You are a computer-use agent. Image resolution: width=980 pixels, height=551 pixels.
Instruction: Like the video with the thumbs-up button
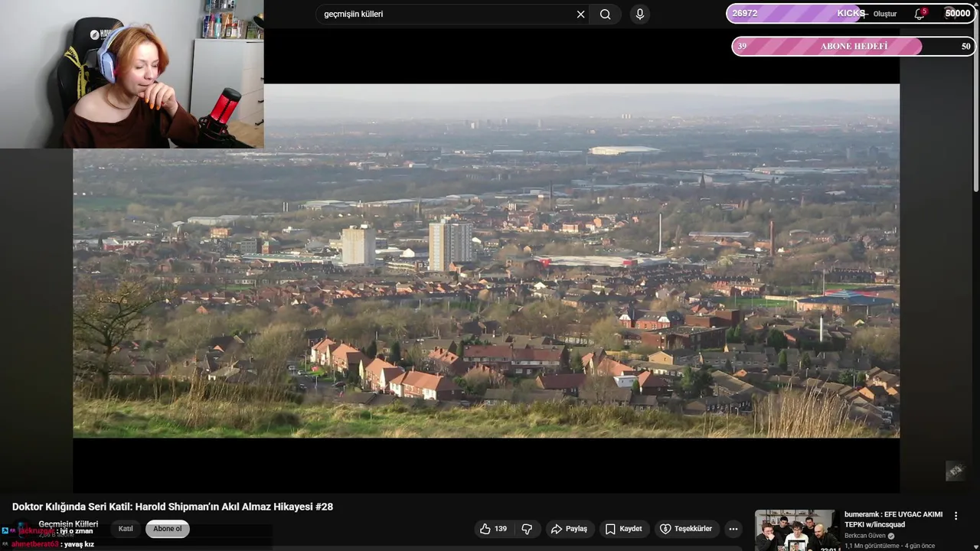pos(493,529)
